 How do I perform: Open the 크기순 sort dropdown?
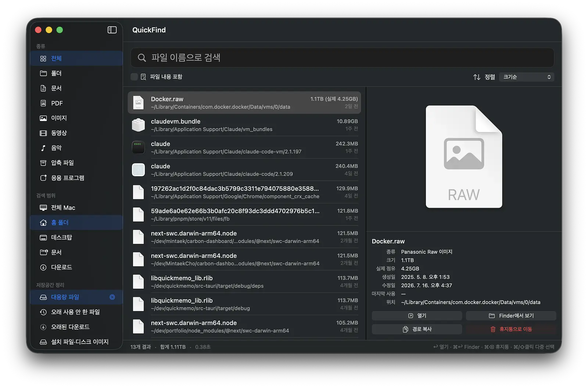click(527, 77)
